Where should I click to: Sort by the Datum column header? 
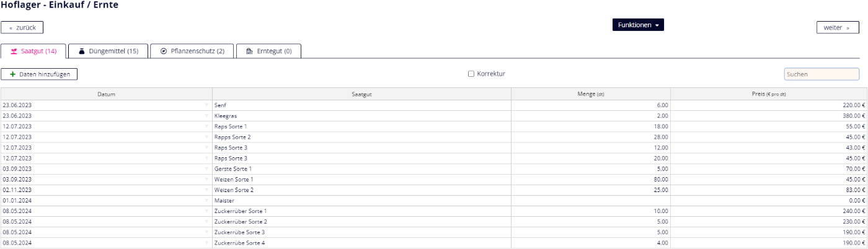click(107, 94)
